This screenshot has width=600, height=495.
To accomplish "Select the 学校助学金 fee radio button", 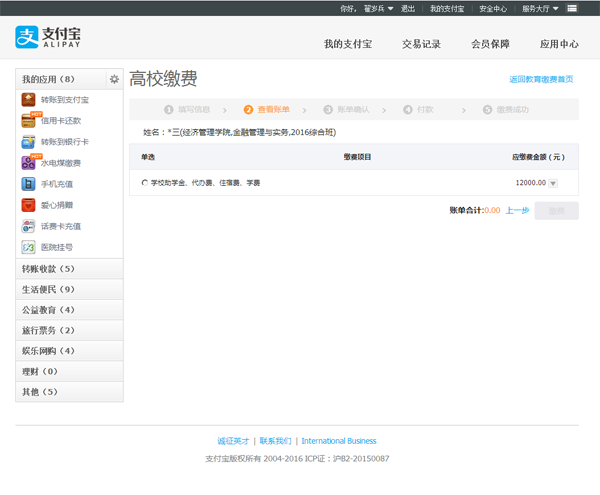I will tap(145, 183).
